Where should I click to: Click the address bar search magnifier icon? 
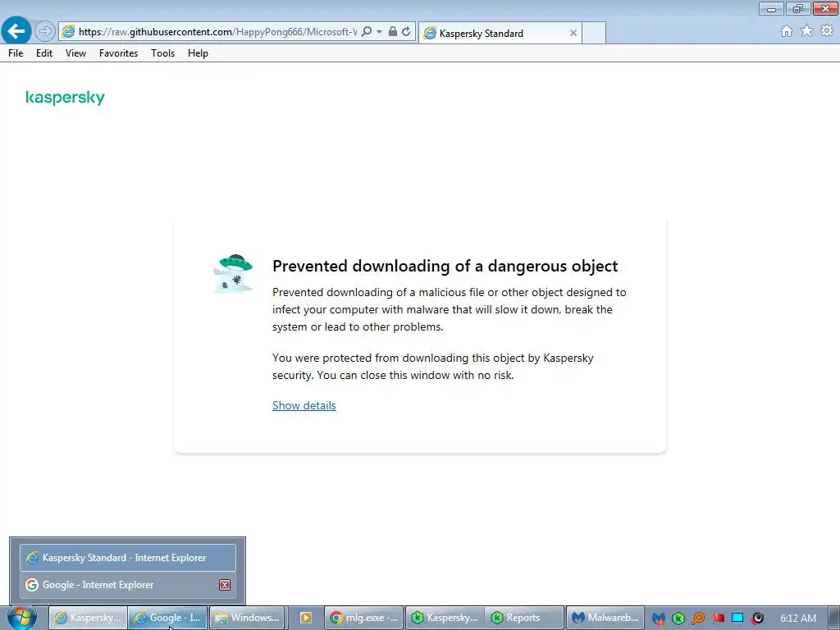point(367,32)
